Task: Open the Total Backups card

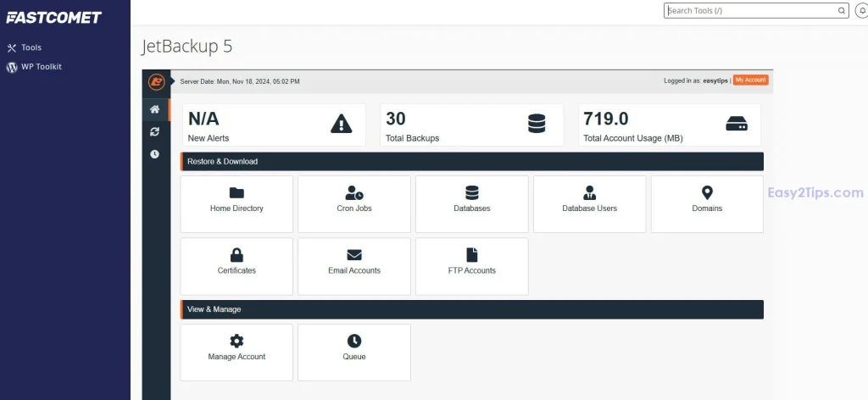Action: (x=471, y=125)
